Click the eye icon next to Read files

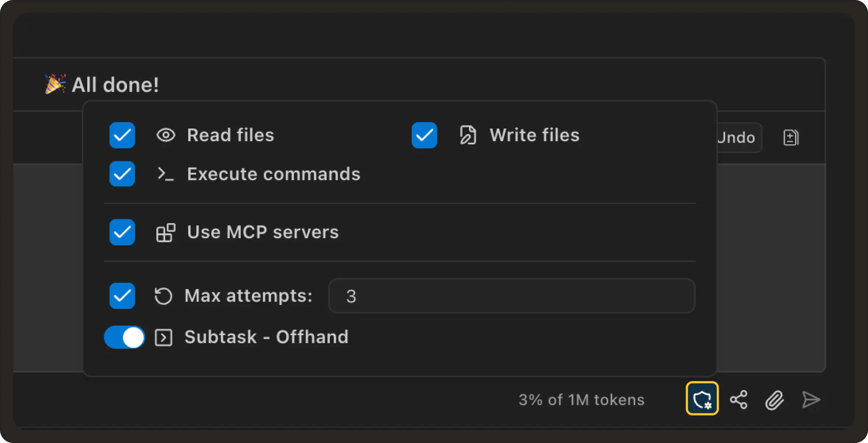pyautogui.click(x=166, y=135)
